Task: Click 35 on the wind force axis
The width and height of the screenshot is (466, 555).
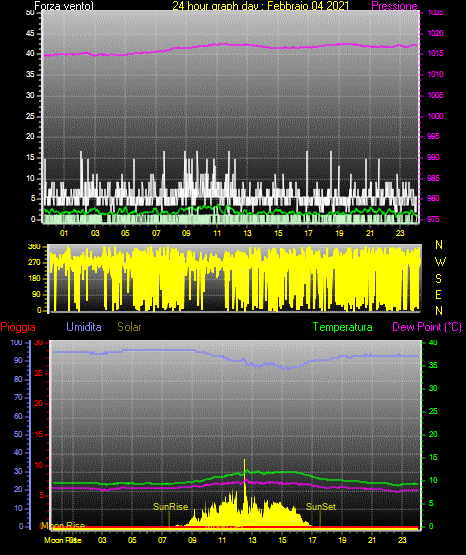Action: pos(30,74)
